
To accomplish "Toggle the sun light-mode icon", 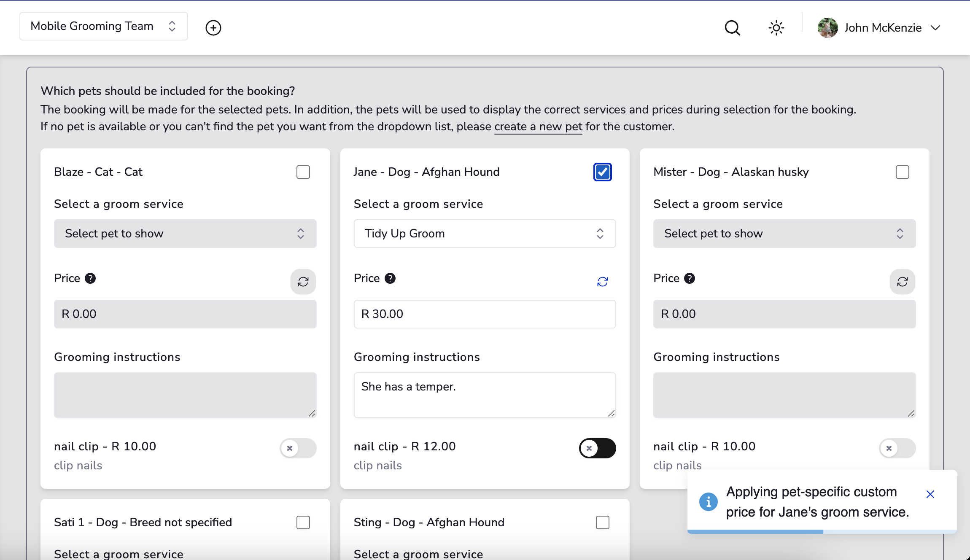I will pos(776,28).
